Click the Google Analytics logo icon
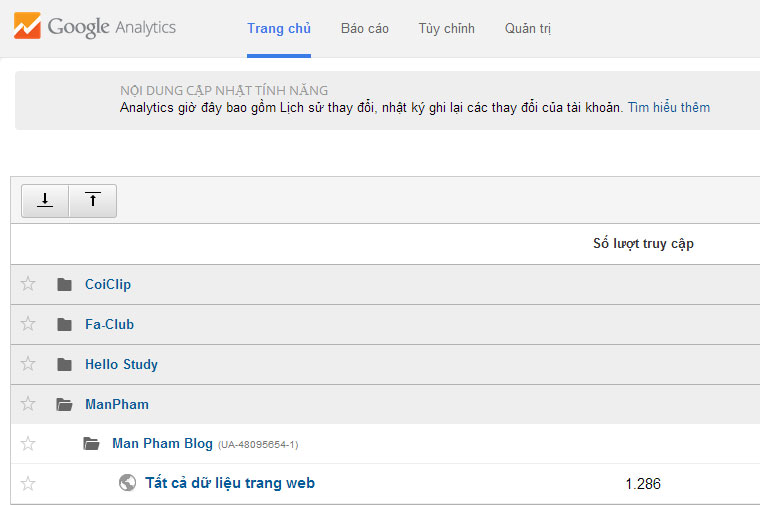This screenshot has height=505, width=760. [27, 26]
